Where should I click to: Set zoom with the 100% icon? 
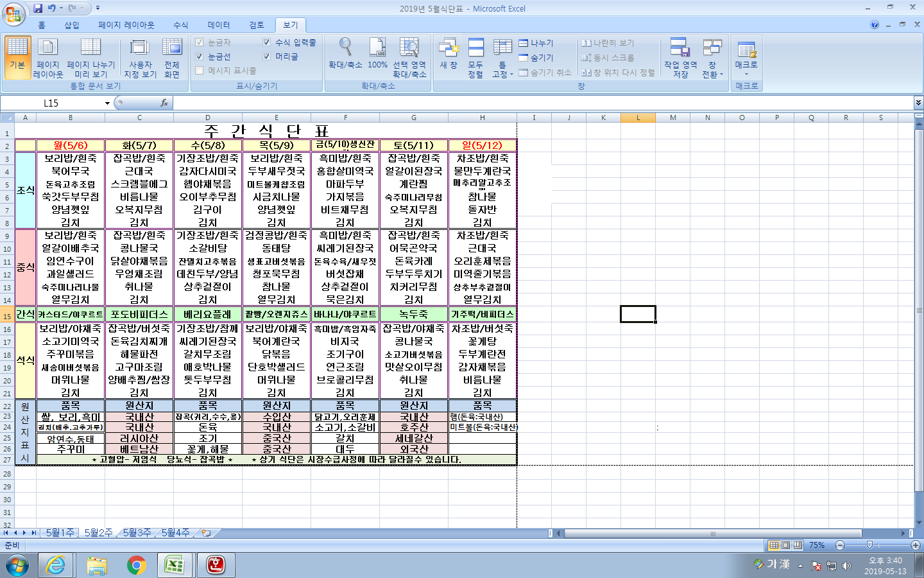(377, 54)
